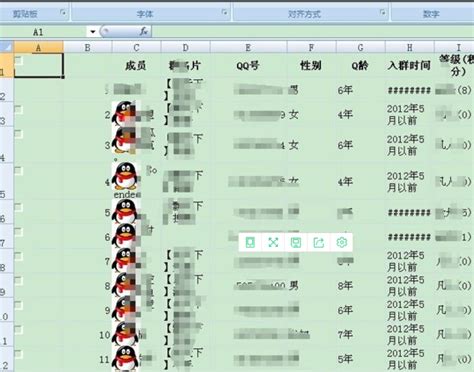
Task: Click penguin avatar in member row 4
Action: pos(125,176)
